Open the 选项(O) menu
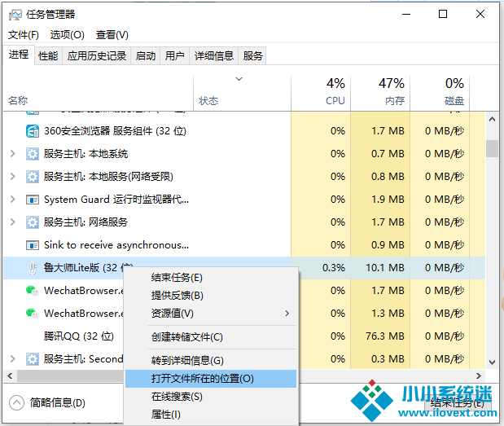504x426 pixels. click(68, 35)
